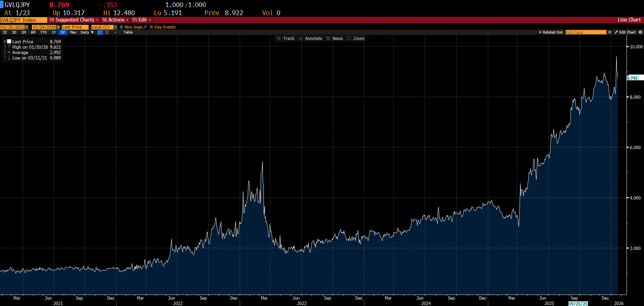
Task: Click Related Data to add a series
Action: coord(551,32)
